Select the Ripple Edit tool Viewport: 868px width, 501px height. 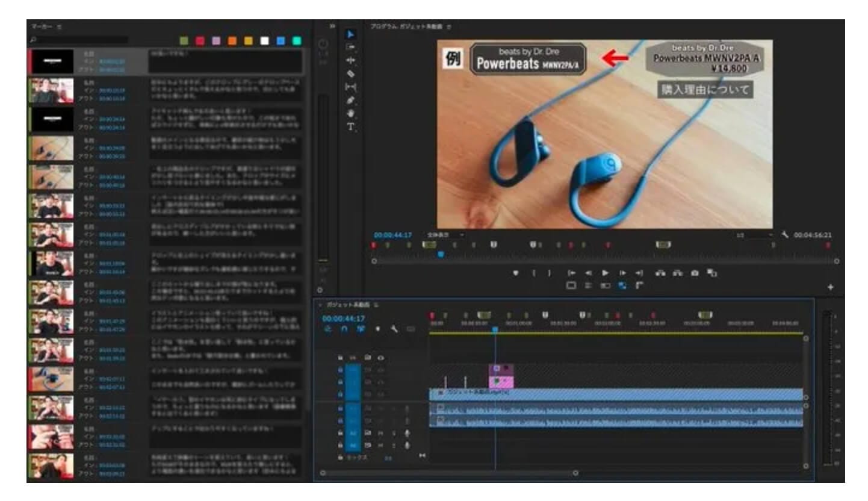tap(351, 60)
